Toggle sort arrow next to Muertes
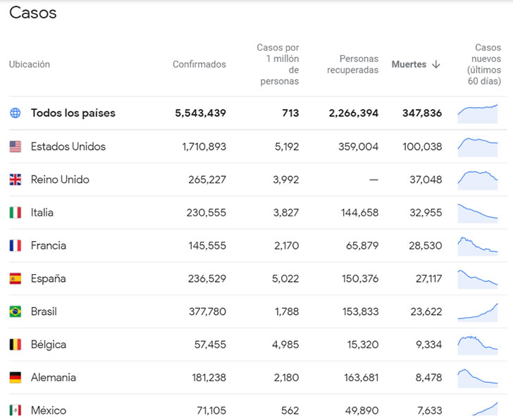Viewport: 513px width, 420px height. click(435, 64)
